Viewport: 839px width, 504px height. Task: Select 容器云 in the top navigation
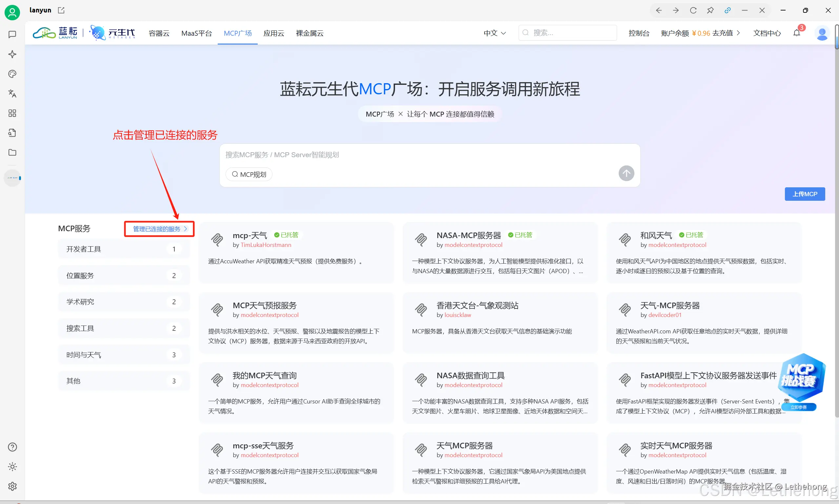pyautogui.click(x=159, y=33)
